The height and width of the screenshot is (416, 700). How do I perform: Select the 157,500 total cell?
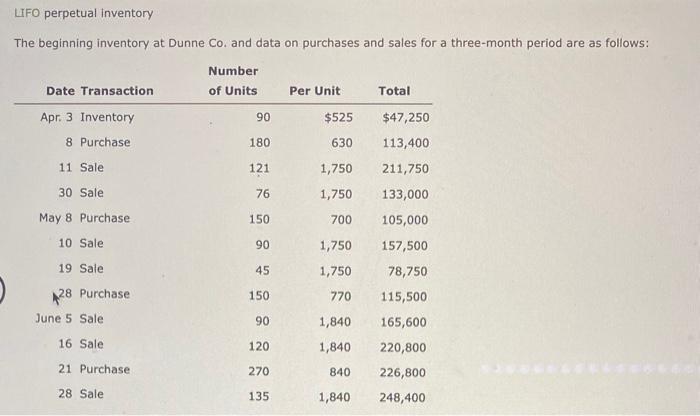click(404, 245)
